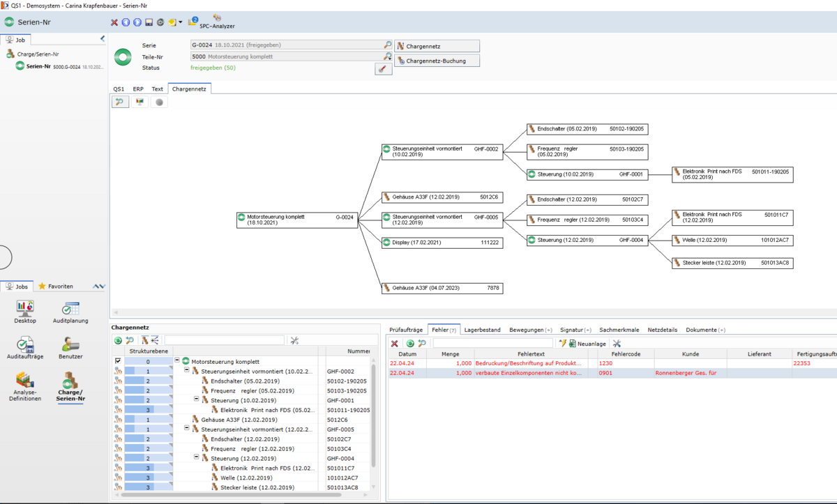Click the Chargennetz button
The width and height of the screenshot is (837, 504).
pos(437,46)
